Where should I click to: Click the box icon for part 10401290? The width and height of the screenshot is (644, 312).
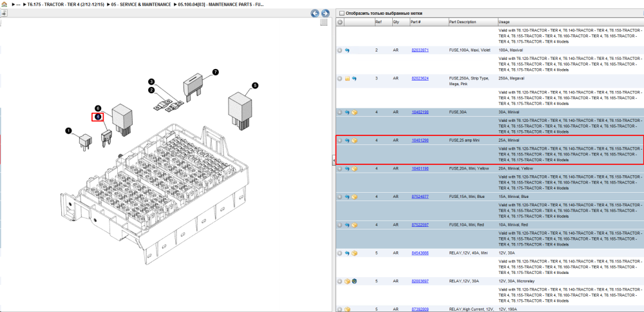click(x=354, y=140)
